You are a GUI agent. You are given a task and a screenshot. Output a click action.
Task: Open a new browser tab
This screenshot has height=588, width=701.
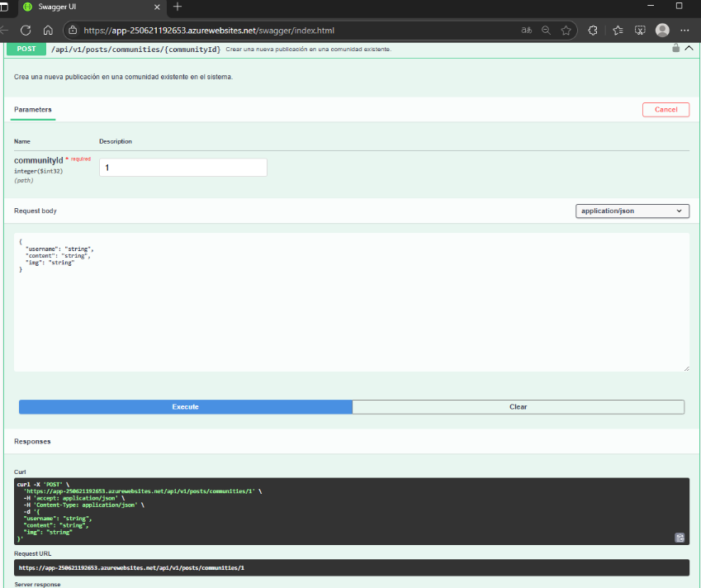[178, 7]
